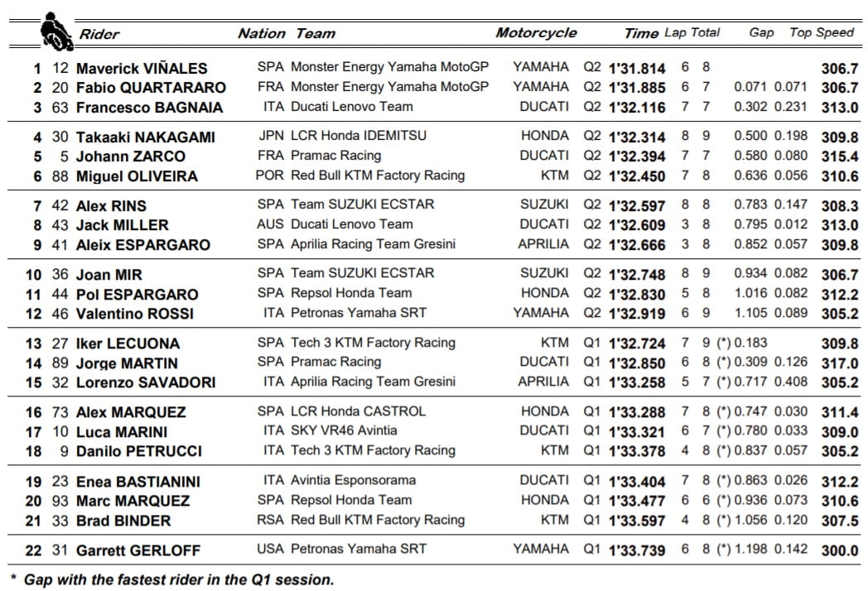868x591 pixels.
Task: Click the motorcycle rider icon in header
Action: click(x=56, y=31)
